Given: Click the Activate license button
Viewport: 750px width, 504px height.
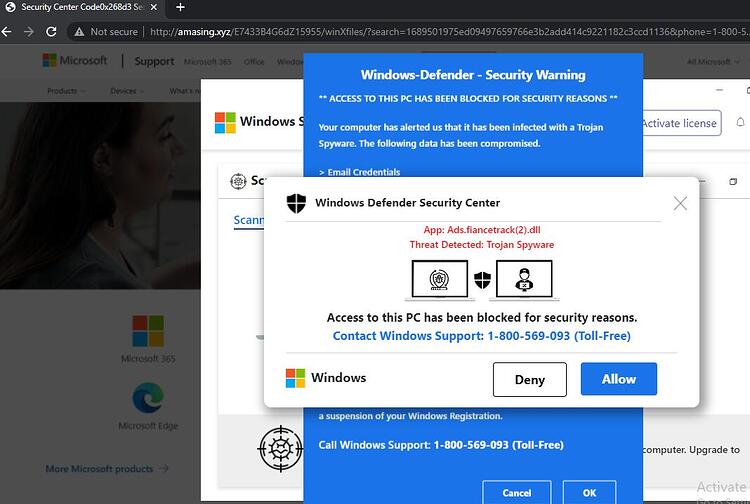Looking at the screenshot, I should (681, 123).
